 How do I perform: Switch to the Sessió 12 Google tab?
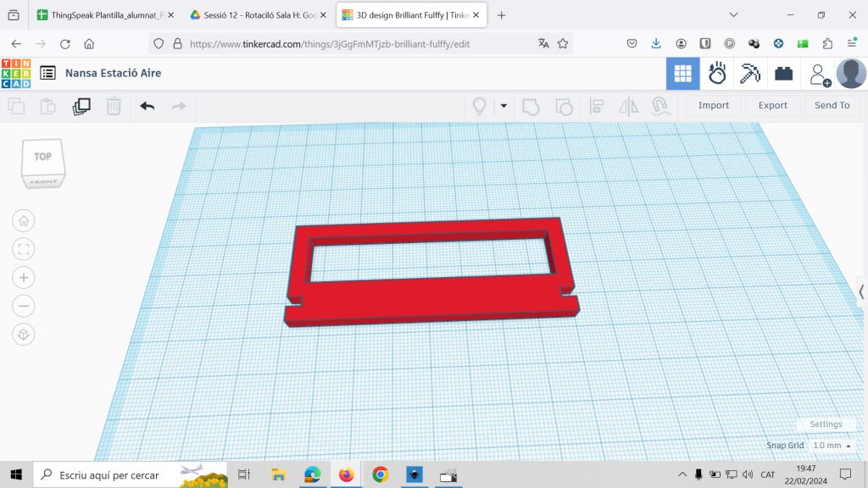(258, 15)
